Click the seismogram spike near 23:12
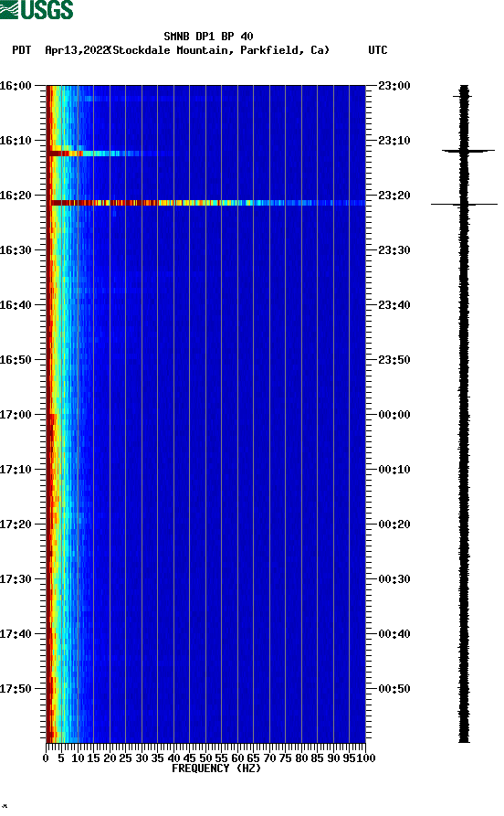The height and width of the screenshot is (816, 504). point(468,151)
